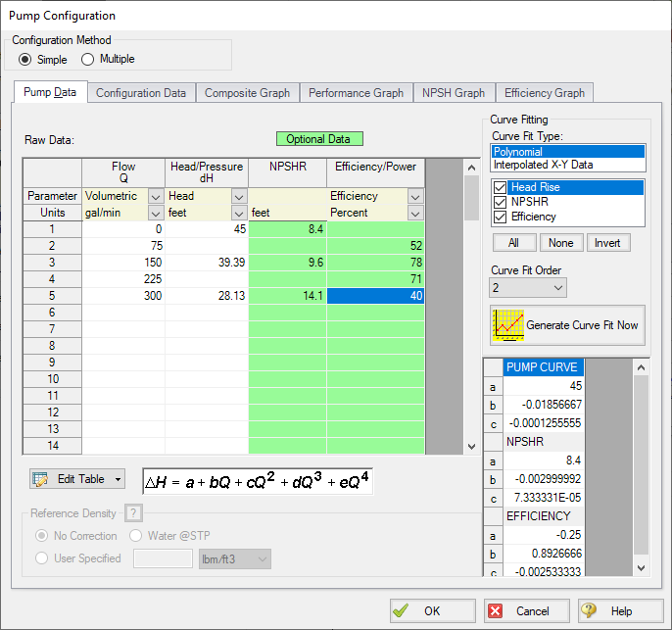Open the Head parameter dropdown
Image resolution: width=672 pixels, height=630 pixels.
click(239, 197)
